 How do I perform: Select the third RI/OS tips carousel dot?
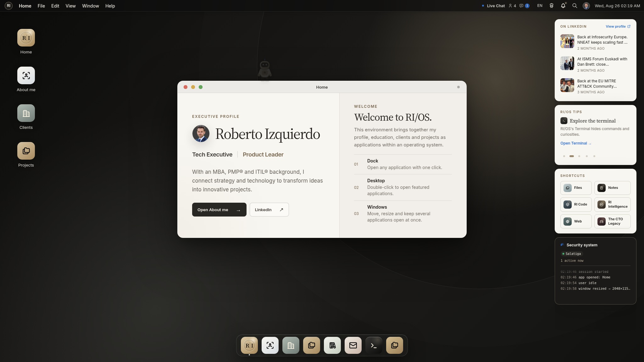tap(579, 156)
